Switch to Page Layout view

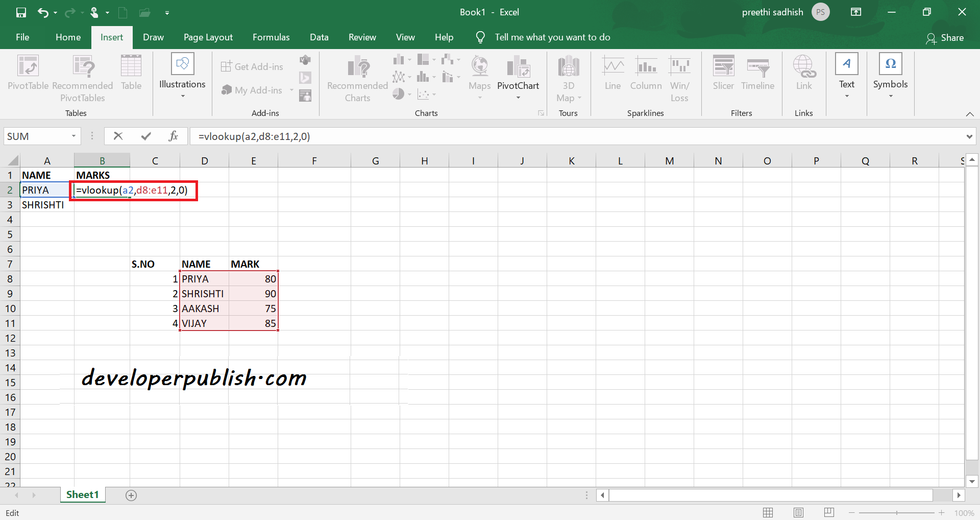coord(798,512)
